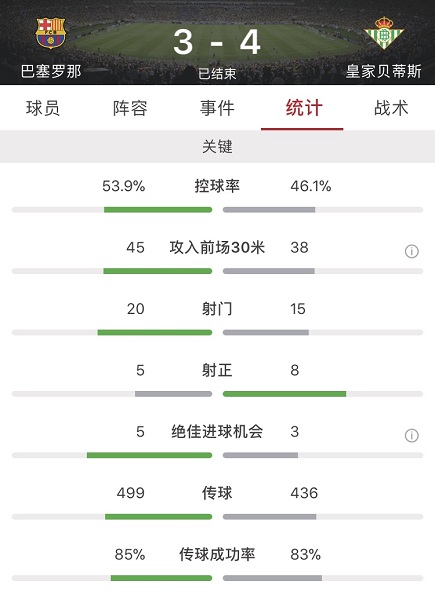435x592 pixels.
Task: Tap the 射门 statistic label
Action: coord(217,309)
